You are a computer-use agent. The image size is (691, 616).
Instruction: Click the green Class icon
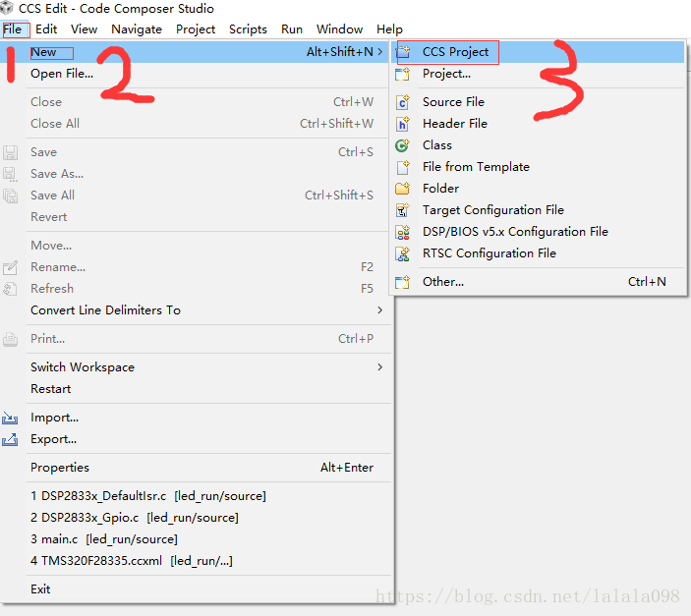(403, 145)
